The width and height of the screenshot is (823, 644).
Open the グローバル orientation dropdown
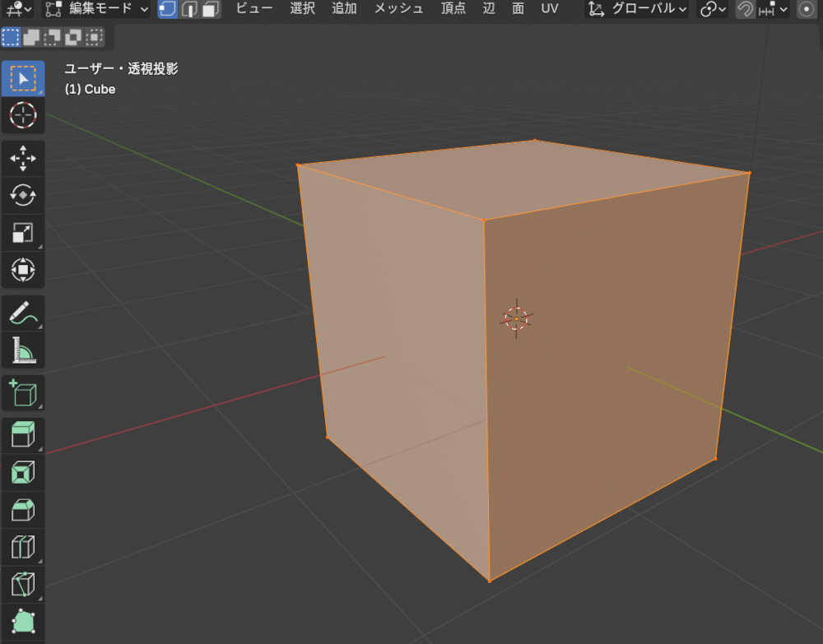click(x=638, y=9)
